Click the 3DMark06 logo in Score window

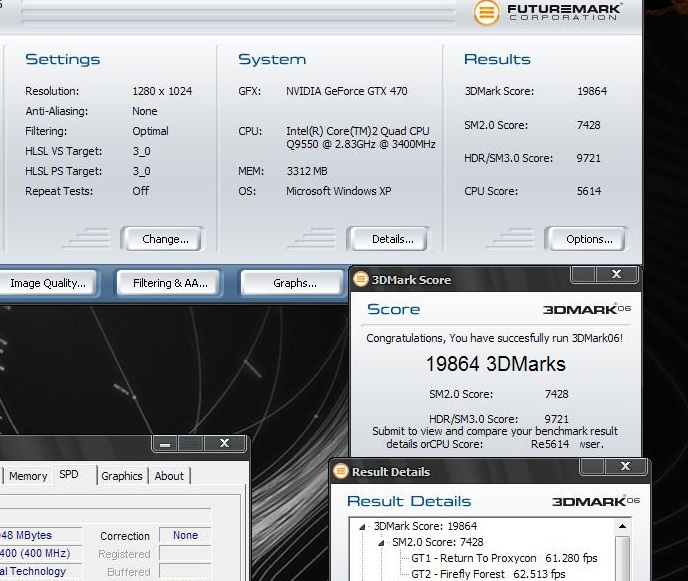587,309
